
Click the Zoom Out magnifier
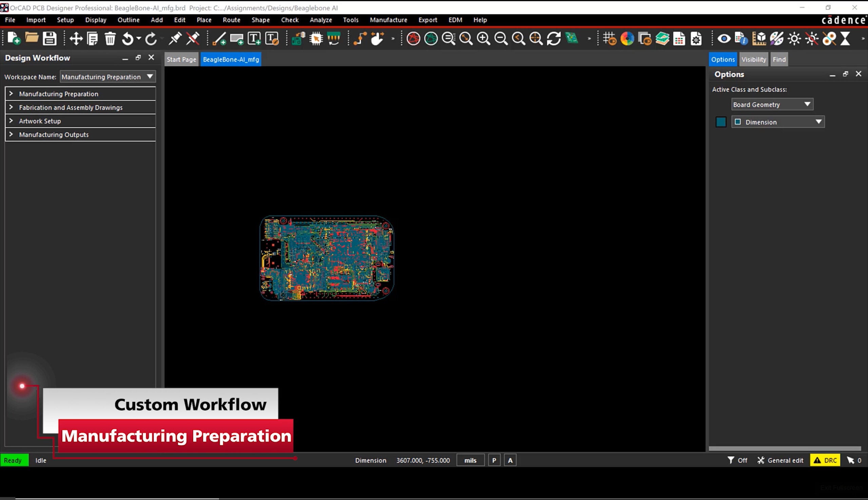[501, 39]
